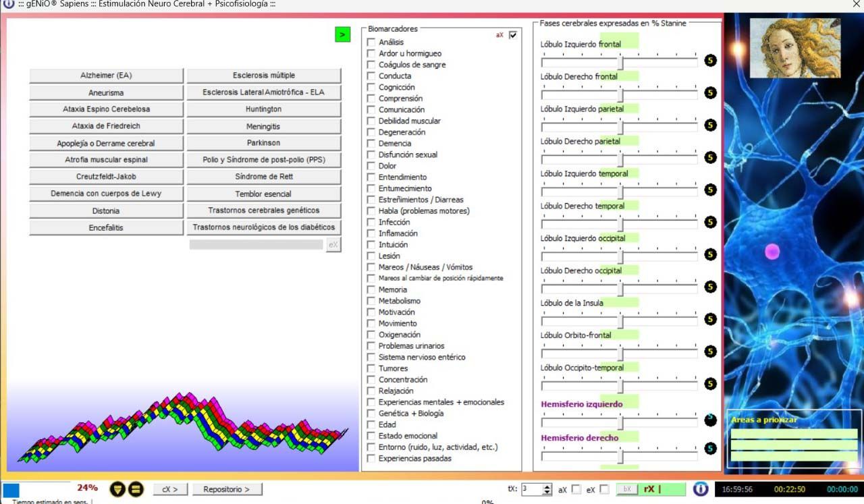This screenshot has height=504, width=864.
Task: Enable the Memoria biomarker checkbox
Action: (371, 290)
